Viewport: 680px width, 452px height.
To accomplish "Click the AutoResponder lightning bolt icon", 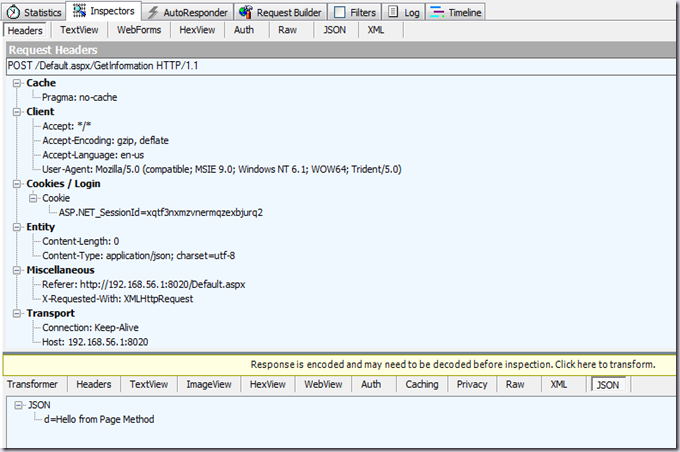I will (153, 13).
